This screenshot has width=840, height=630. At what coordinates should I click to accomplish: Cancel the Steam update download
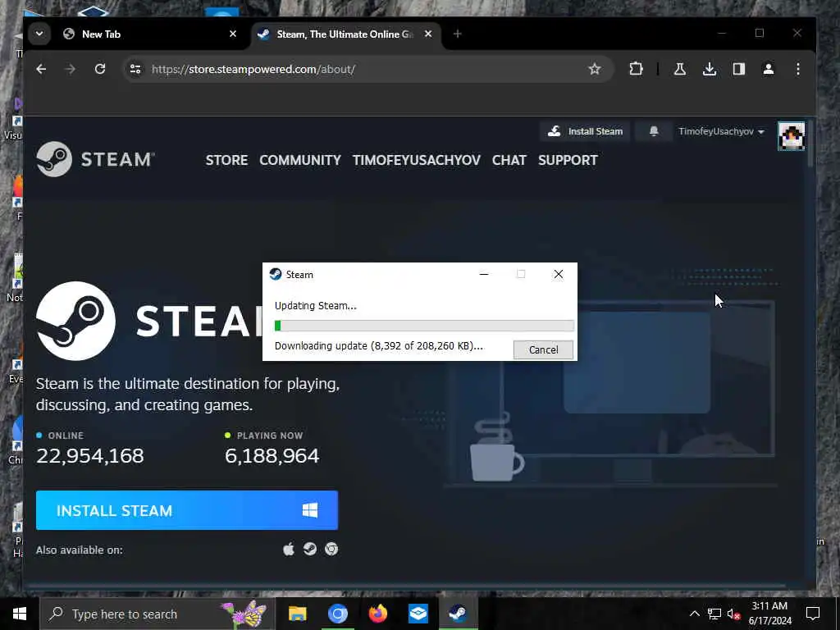tap(543, 349)
